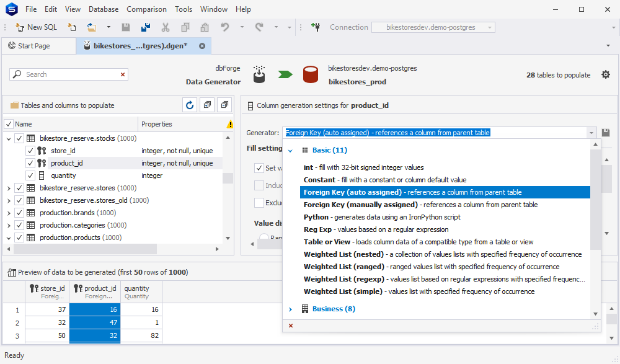620x364 pixels.
Task: Click the collapse all nodes icon
Action: click(224, 105)
